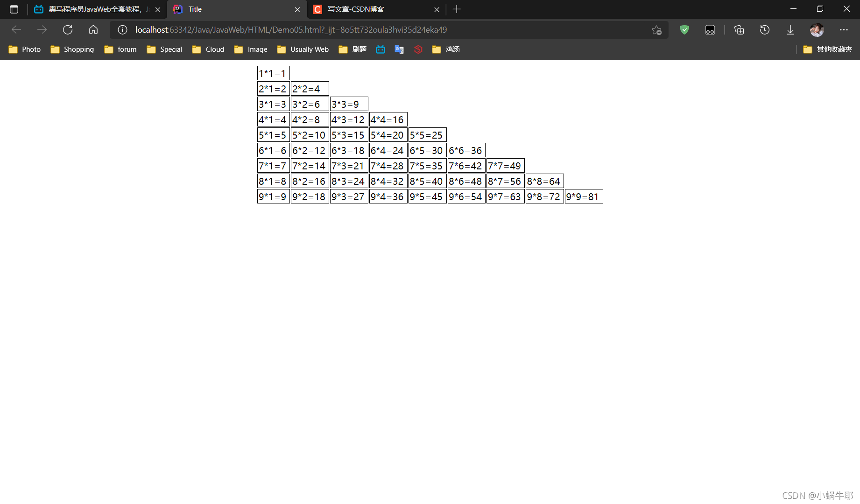Open browsing history panel

[765, 30]
